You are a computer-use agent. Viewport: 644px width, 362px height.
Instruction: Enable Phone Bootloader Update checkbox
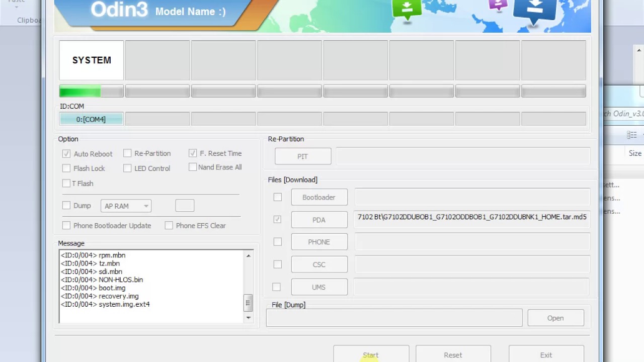[66, 226]
